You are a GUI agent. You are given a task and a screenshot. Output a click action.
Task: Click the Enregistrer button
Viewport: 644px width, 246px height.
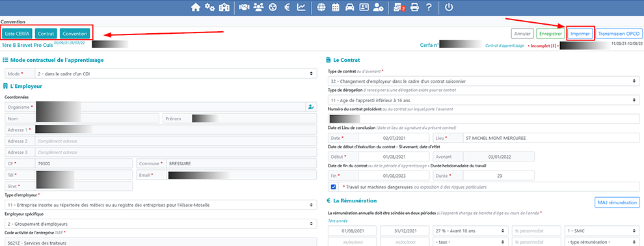(550, 34)
